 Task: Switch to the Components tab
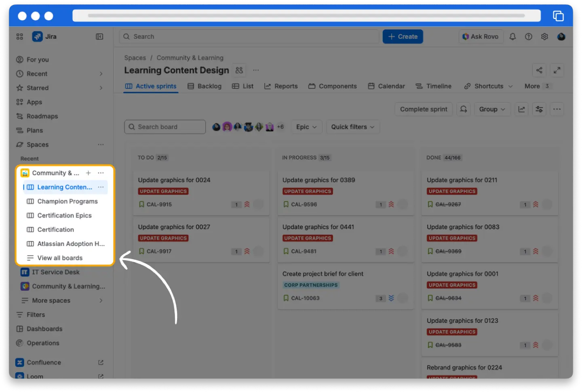point(333,86)
